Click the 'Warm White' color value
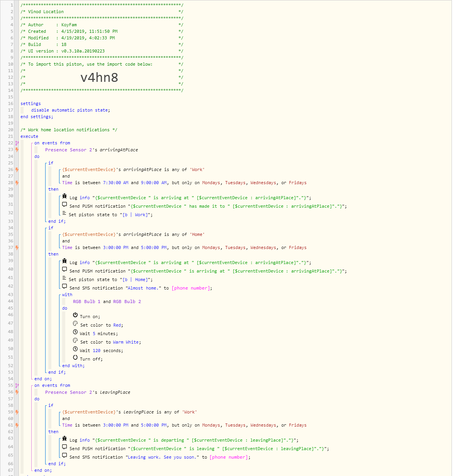This screenshot has height=476, width=455. (x=126, y=342)
